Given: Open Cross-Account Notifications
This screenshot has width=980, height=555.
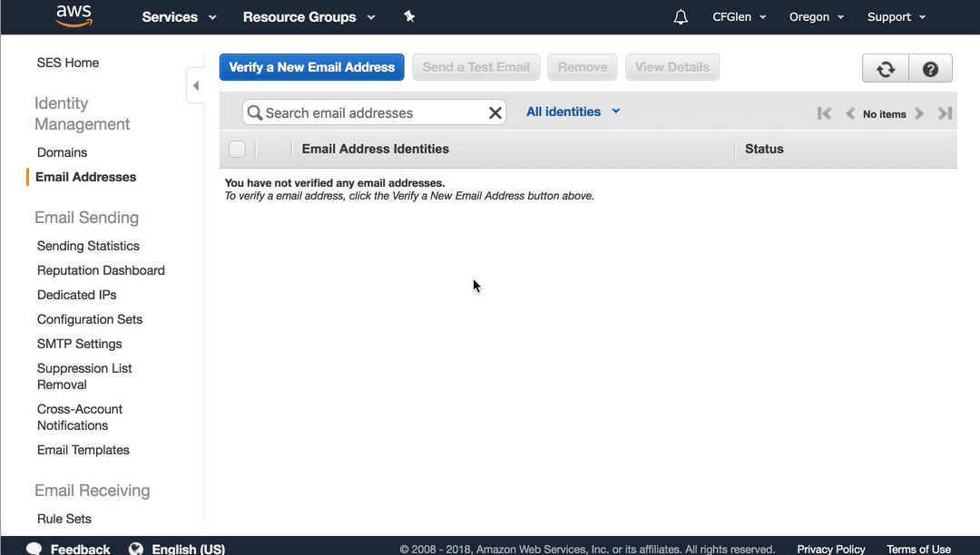Looking at the screenshot, I should click(79, 417).
